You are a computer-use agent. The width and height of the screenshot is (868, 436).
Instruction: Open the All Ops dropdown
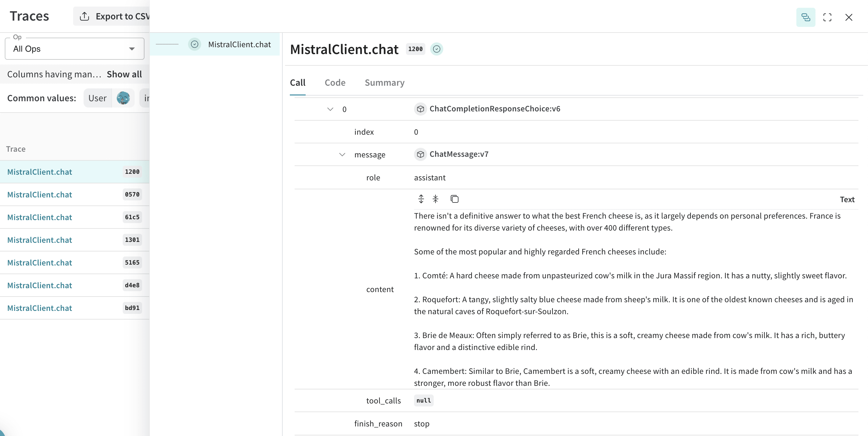tap(74, 49)
